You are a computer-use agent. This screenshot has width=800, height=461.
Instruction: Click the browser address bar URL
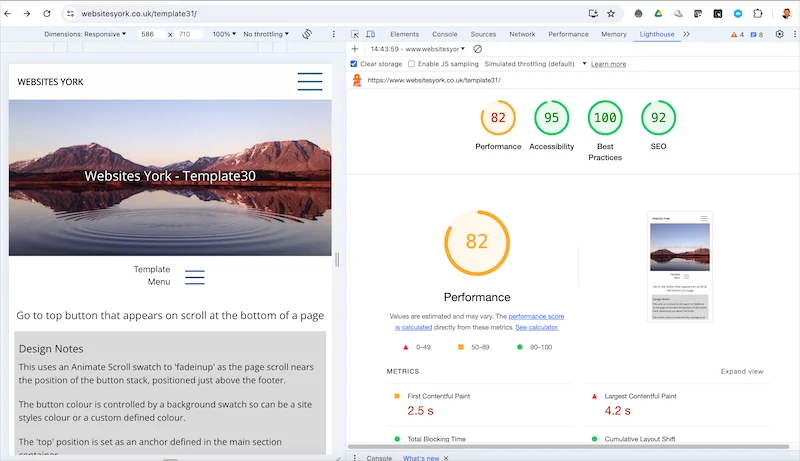pyautogui.click(x=139, y=14)
